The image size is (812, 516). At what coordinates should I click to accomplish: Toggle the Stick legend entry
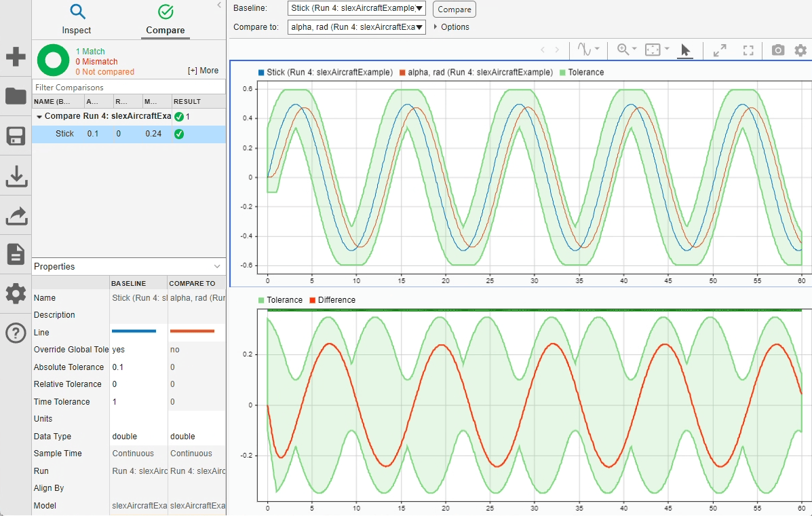325,73
